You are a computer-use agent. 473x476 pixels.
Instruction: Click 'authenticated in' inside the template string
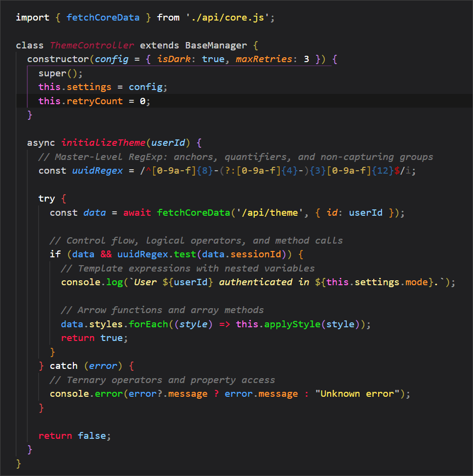264,282
